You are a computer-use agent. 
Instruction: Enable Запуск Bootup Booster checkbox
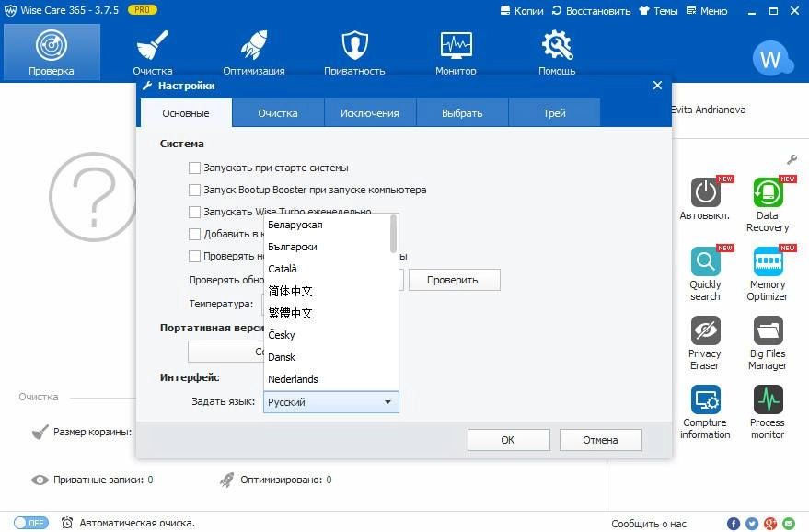194,190
